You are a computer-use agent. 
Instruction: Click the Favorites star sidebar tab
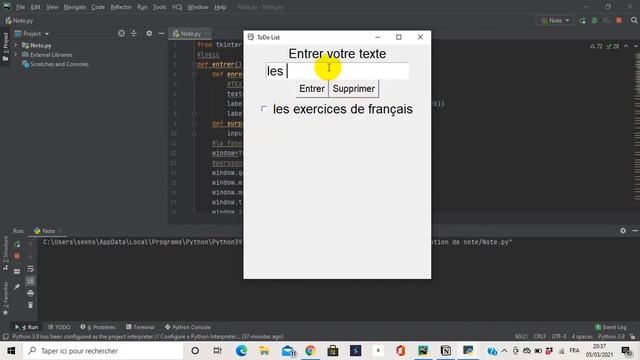tap(5, 298)
